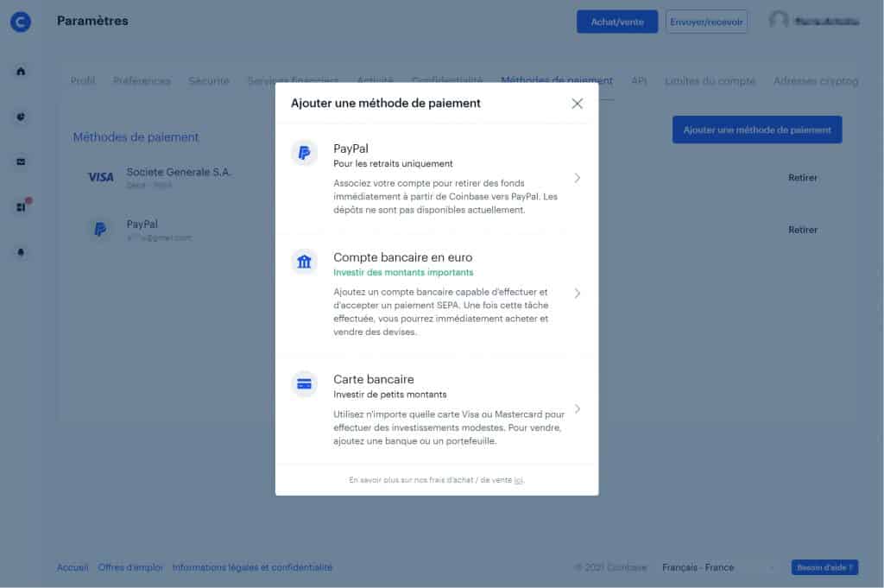Expand the Compte bancaire en euro option
The height and width of the screenshot is (588, 884).
577,294
